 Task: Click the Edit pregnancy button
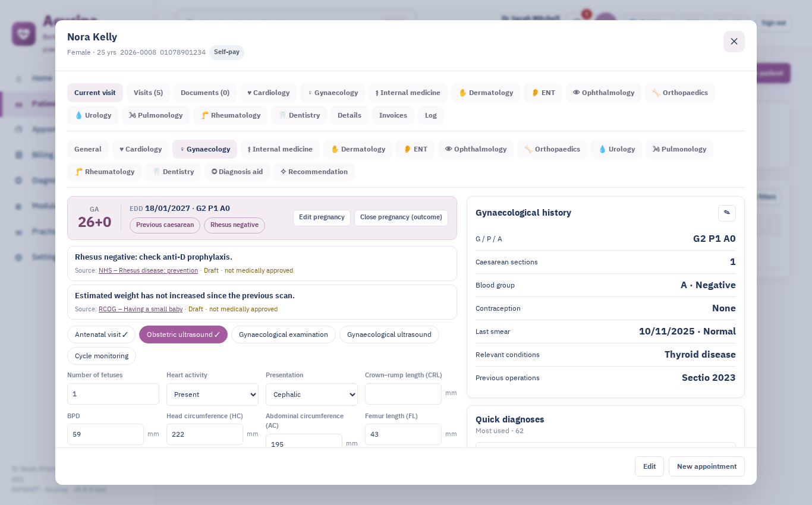[x=322, y=217]
